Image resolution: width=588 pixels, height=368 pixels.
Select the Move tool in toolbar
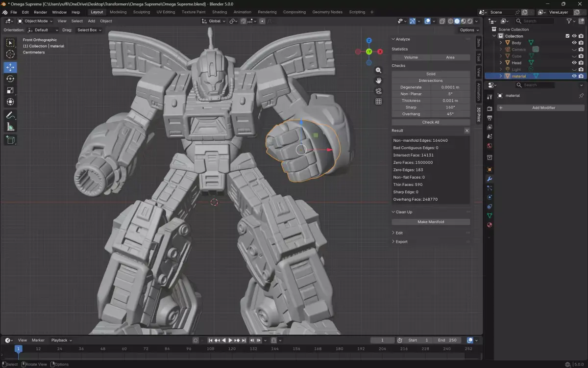[10, 67]
